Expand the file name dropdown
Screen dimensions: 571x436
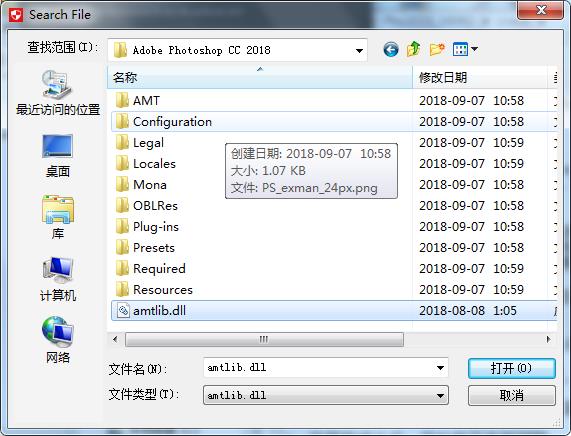pos(440,368)
